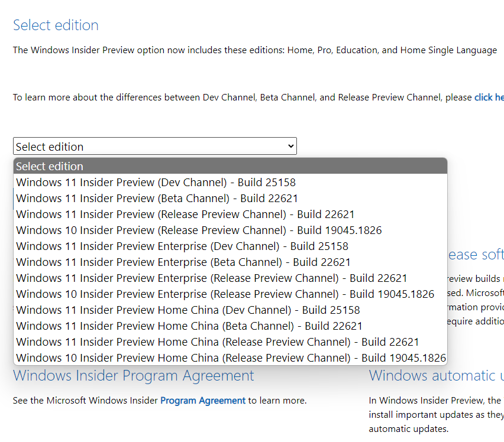Click the sentence listing Home, Pro, Education editions
Image resolution: width=504 pixels, height=442 pixels.
pyautogui.click(x=255, y=50)
